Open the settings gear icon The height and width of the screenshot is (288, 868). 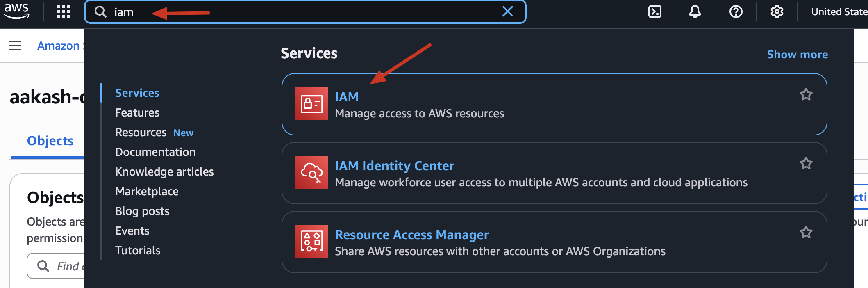(x=777, y=11)
